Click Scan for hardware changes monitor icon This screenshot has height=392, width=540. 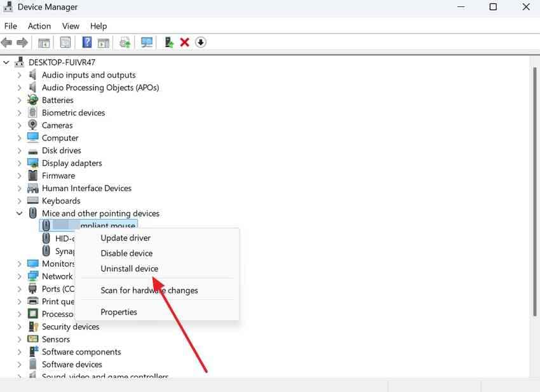click(x=147, y=43)
